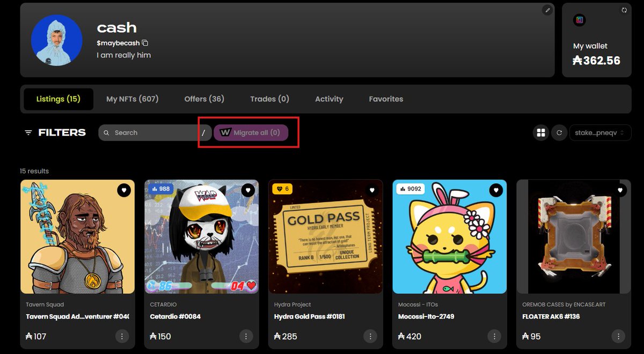
Task: Copy the $maybecash handle
Action: pyautogui.click(x=145, y=43)
